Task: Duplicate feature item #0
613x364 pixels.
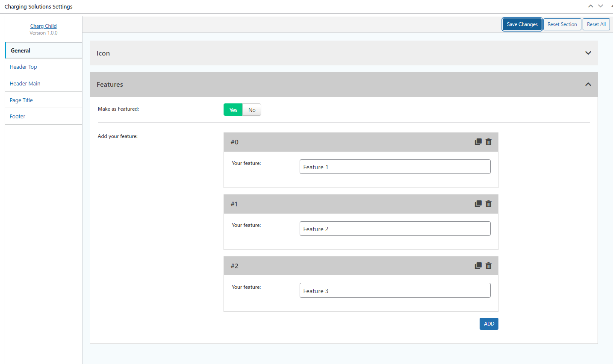Action: click(x=478, y=142)
